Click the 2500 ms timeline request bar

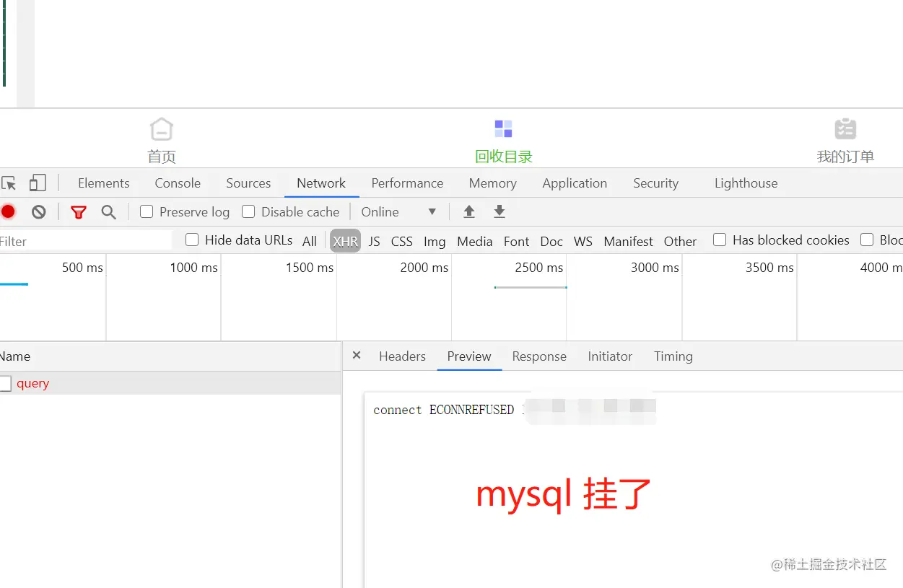coord(531,287)
